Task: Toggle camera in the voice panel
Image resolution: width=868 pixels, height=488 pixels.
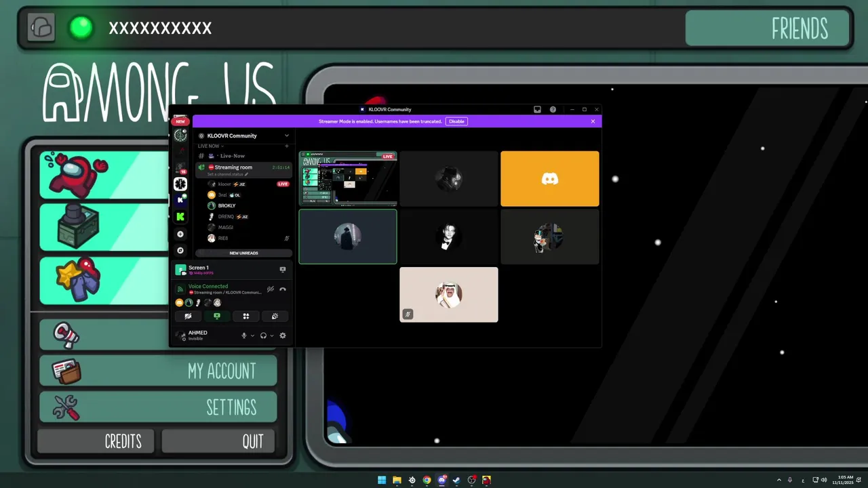Action: point(188,316)
